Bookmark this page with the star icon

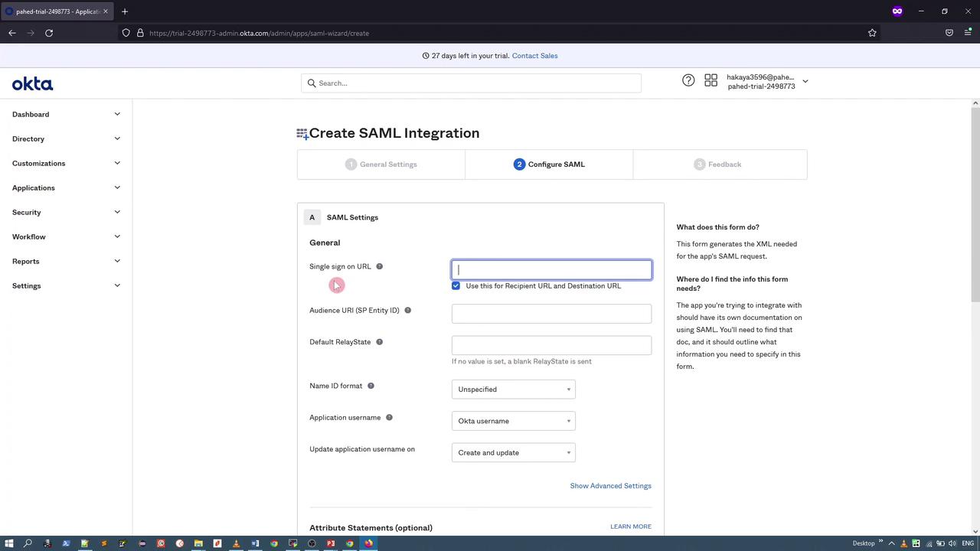click(x=872, y=33)
